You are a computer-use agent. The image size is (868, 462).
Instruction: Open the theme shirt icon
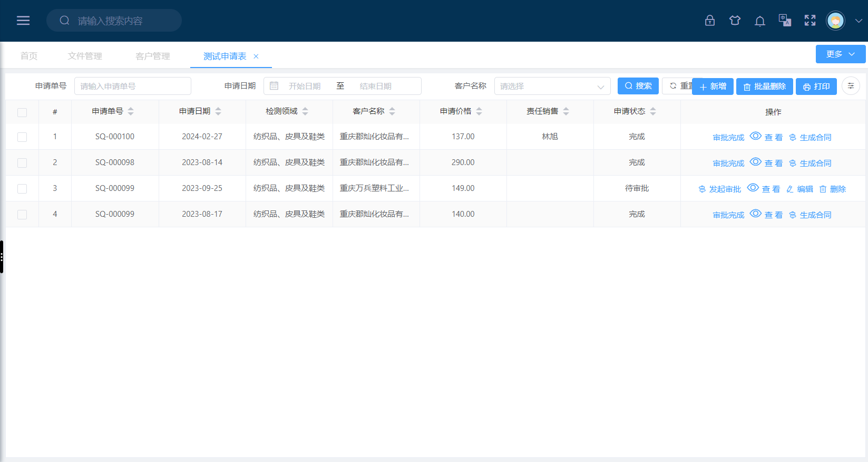click(735, 21)
